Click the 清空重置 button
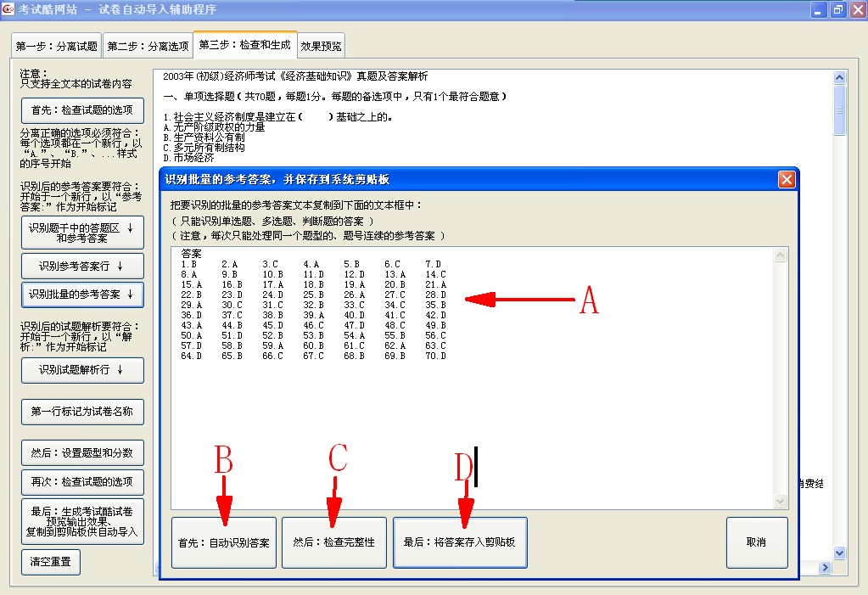868x595 pixels. (x=50, y=562)
